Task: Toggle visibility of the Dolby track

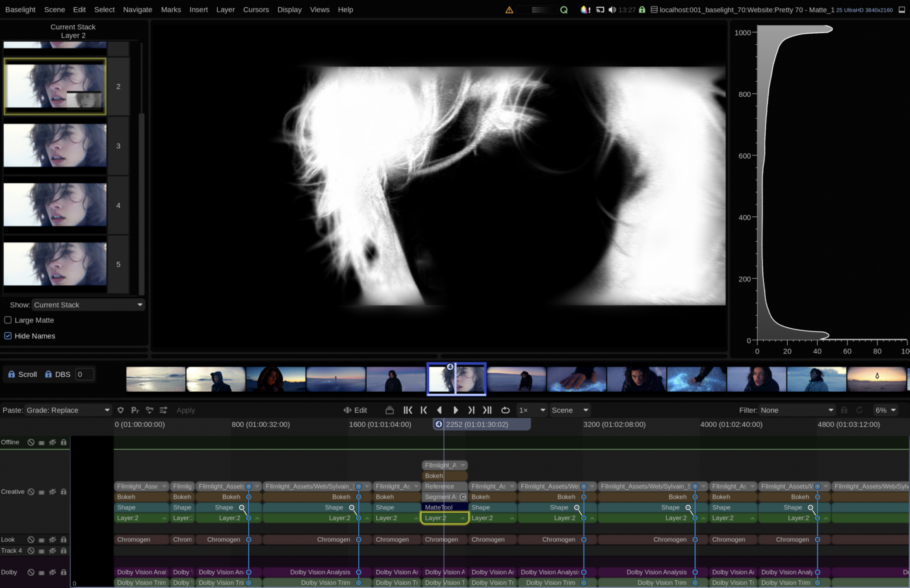Action: point(53,572)
